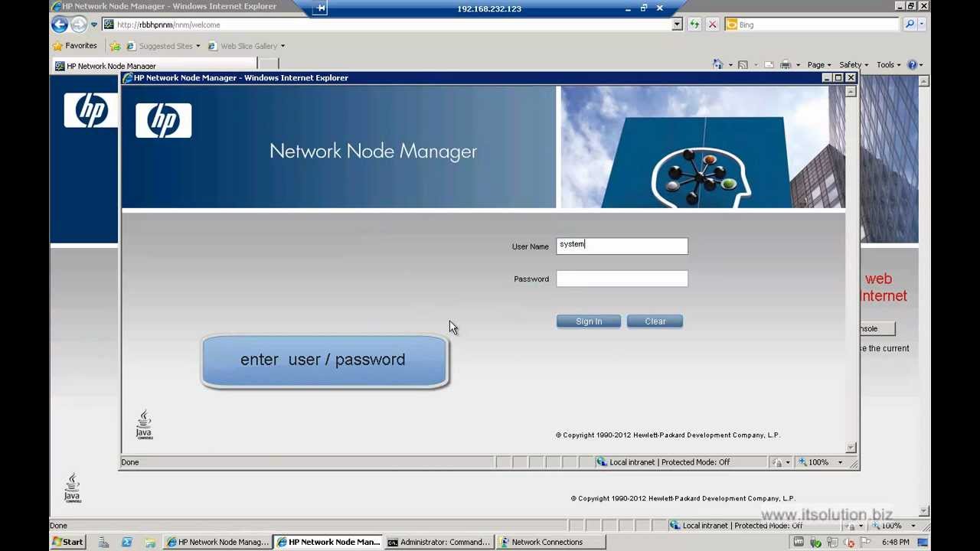Open the search provider dropdown arrow

click(921, 24)
